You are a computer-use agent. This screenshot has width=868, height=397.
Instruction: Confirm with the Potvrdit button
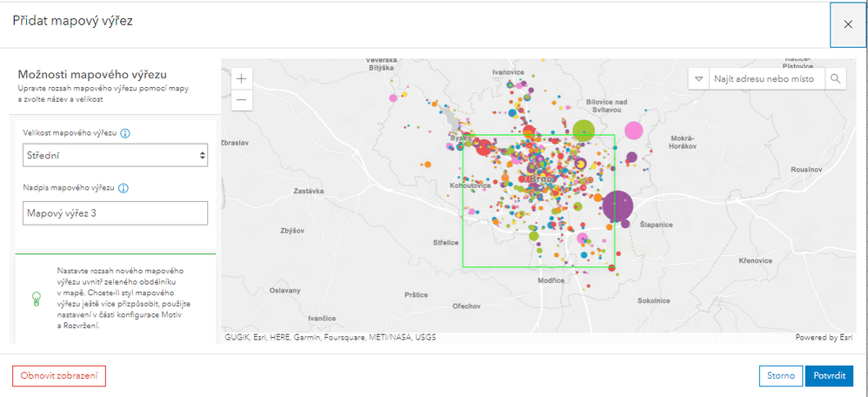click(x=829, y=376)
